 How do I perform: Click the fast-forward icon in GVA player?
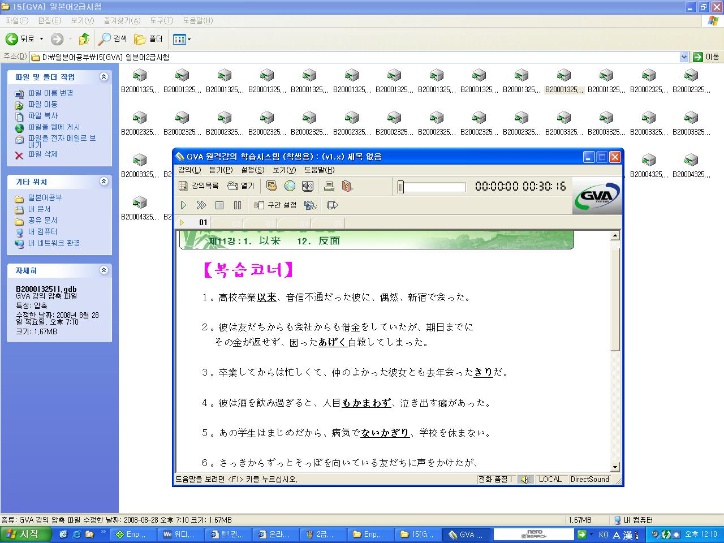pos(201,205)
